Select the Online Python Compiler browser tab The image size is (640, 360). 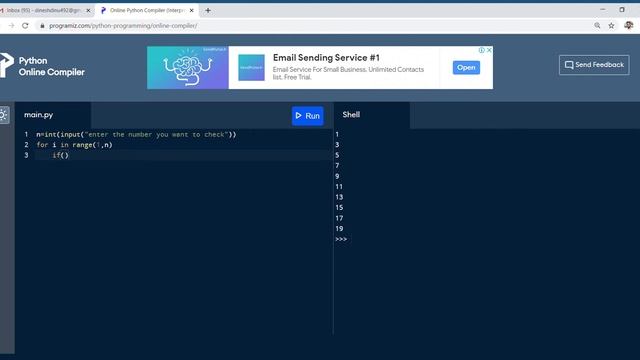click(x=147, y=11)
